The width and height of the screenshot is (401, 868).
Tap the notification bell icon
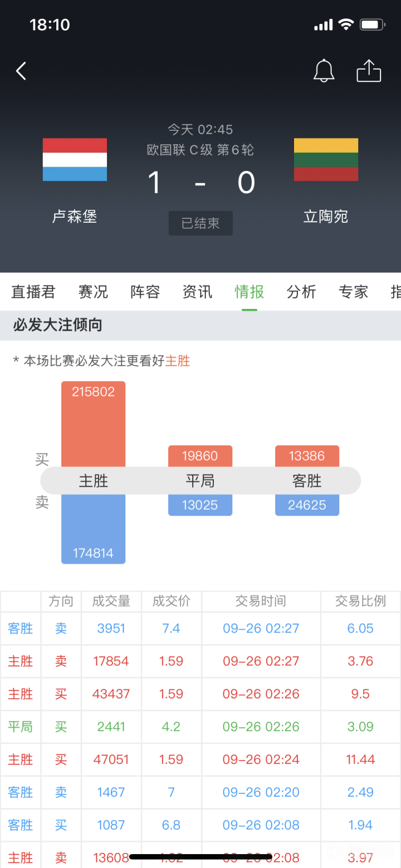(x=324, y=71)
